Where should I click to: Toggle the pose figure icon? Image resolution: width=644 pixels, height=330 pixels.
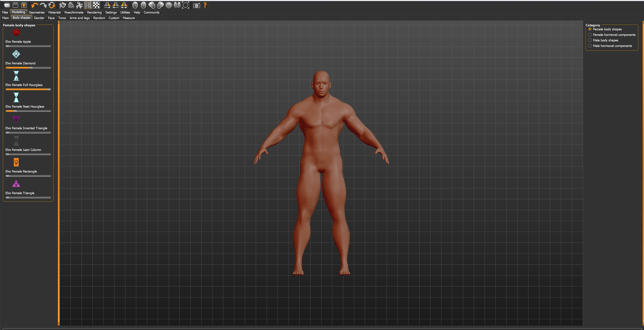point(80,5)
